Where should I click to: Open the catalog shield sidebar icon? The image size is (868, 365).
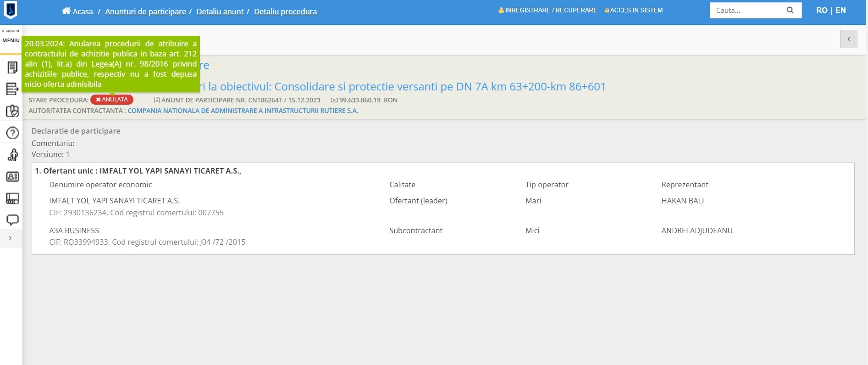point(12,111)
